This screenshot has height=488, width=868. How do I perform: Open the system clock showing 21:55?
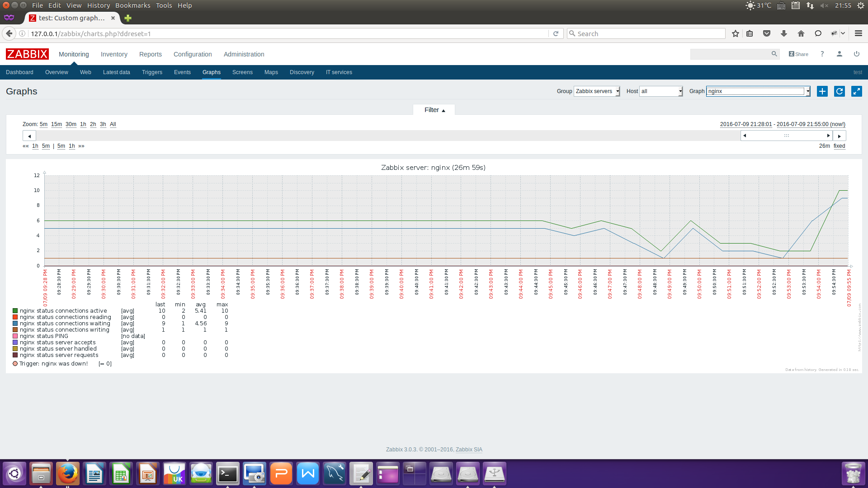843,5
